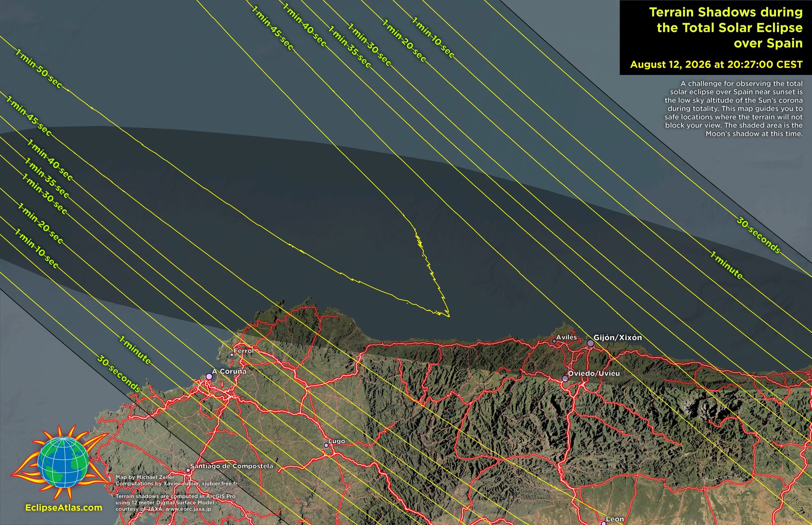The height and width of the screenshot is (525, 812).
Task: Click the left 1-min-50-sec contour label
Action: pyautogui.click(x=39, y=69)
